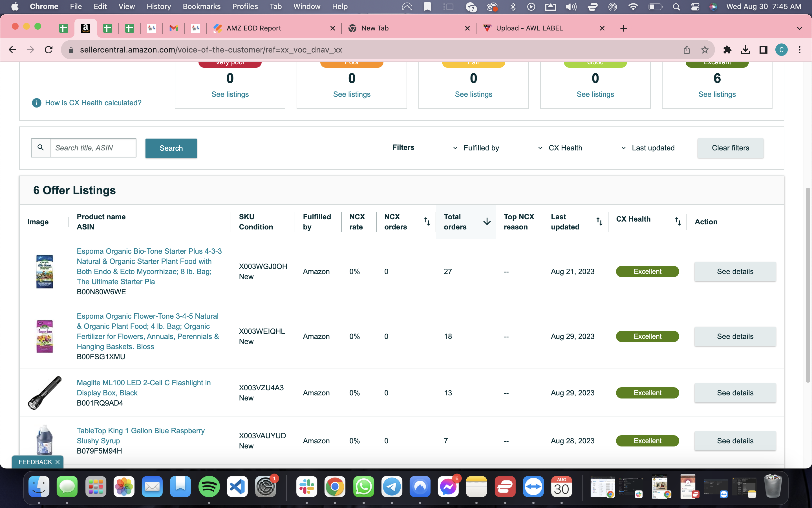
Task: Click the Maglite flashlight product thumbnail
Action: pos(45,393)
